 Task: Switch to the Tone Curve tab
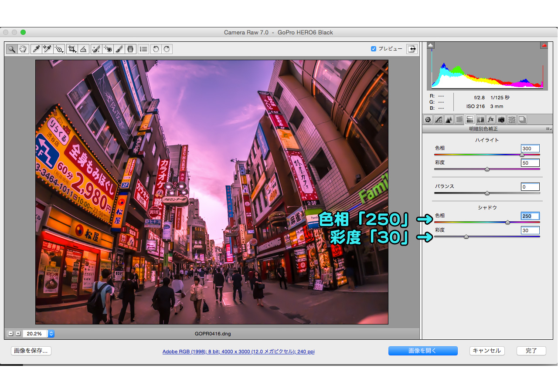439,119
